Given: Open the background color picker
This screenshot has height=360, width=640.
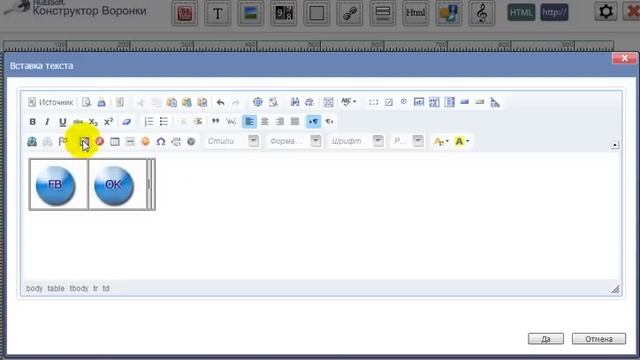Looking at the screenshot, I should (462, 141).
